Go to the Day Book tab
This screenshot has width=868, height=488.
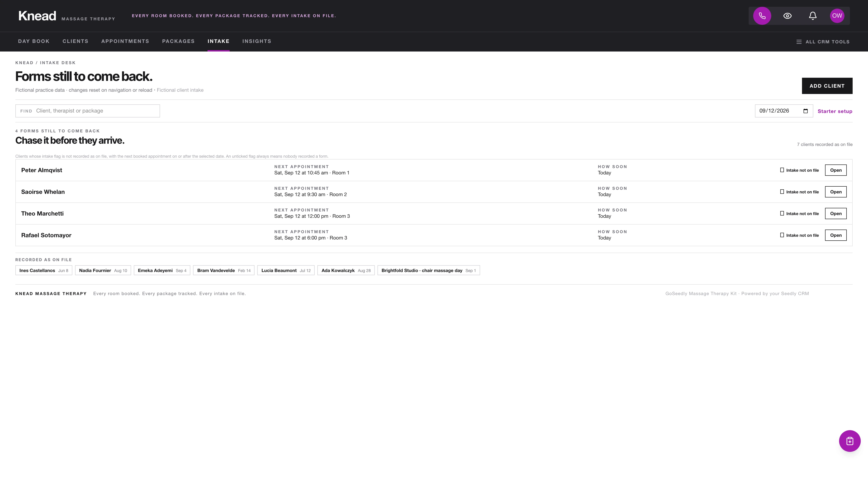pyautogui.click(x=34, y=41)
